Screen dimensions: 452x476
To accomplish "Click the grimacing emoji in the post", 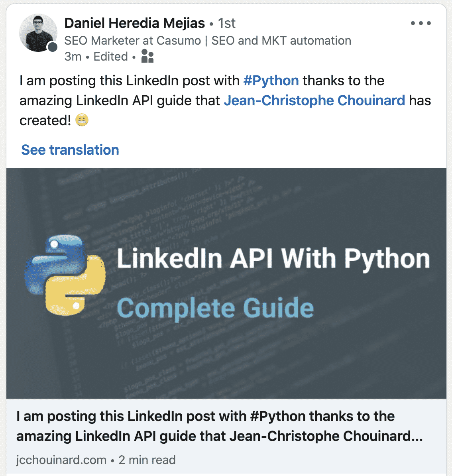I will pyautogui.click(x=82, y=120).
